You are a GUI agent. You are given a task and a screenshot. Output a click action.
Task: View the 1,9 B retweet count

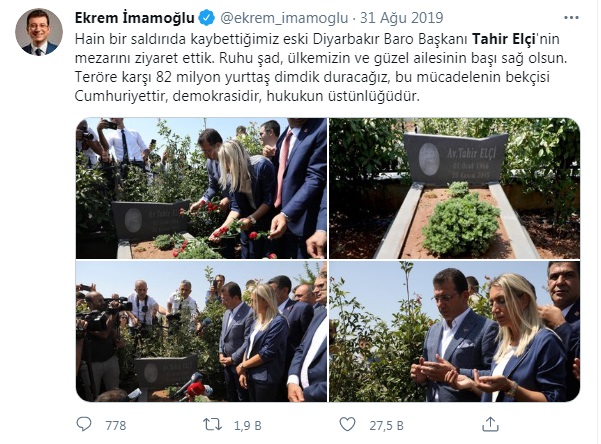point(248,425)
